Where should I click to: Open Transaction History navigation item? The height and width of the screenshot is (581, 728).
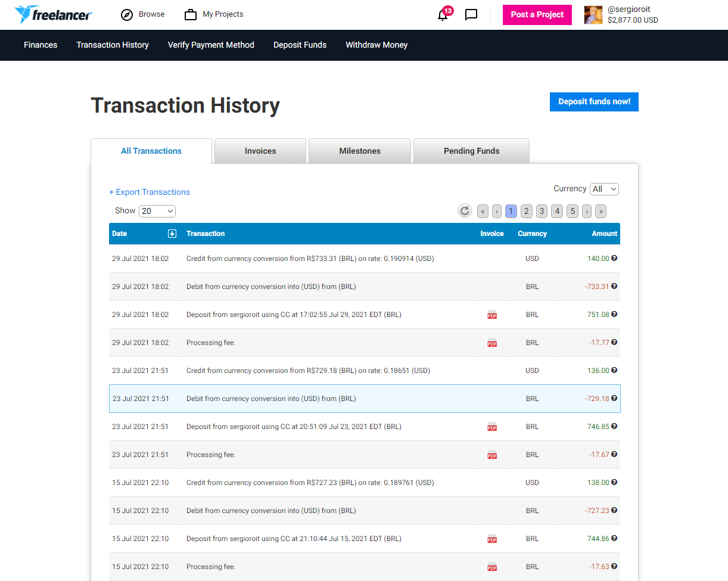pos(113,45)
